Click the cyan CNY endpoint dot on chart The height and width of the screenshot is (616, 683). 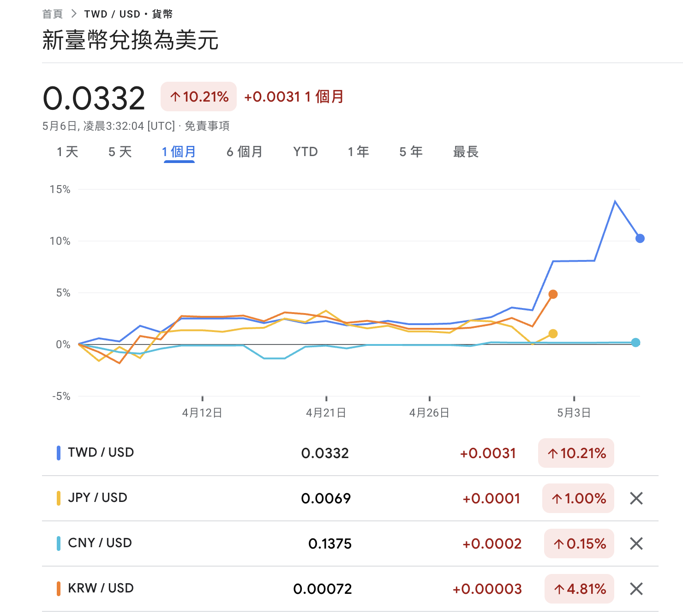pyautogui.click(x=635, y=343)
